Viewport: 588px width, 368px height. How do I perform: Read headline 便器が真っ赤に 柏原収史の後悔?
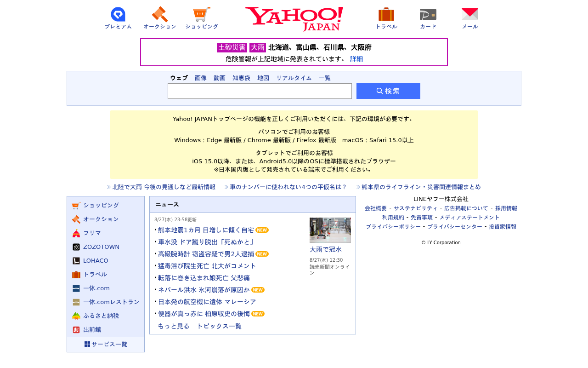[x=204, y=314]
